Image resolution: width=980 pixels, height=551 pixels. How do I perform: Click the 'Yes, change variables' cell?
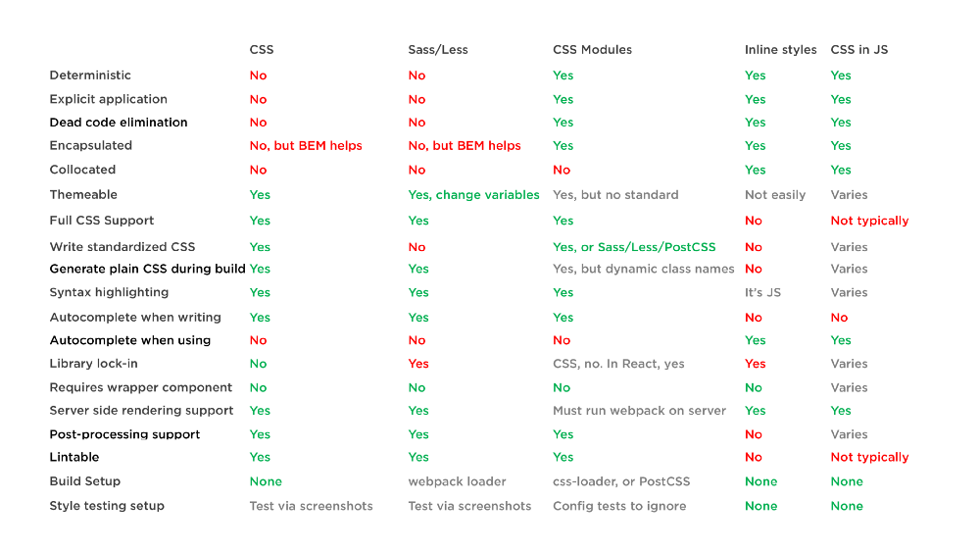pos(473,195)
